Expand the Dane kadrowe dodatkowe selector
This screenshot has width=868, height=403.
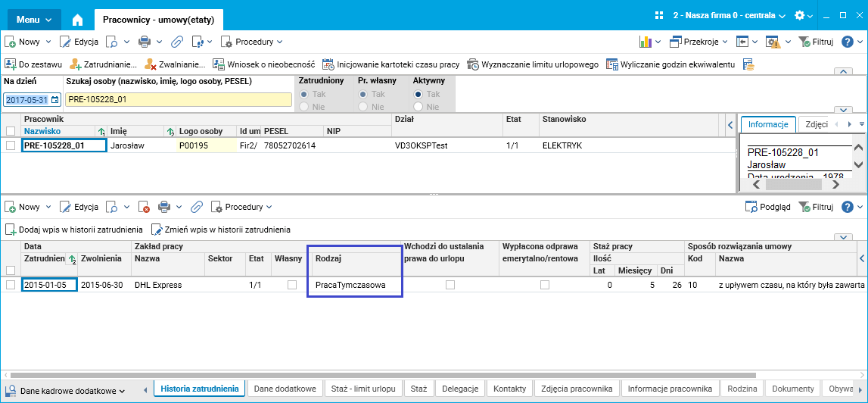73,391
